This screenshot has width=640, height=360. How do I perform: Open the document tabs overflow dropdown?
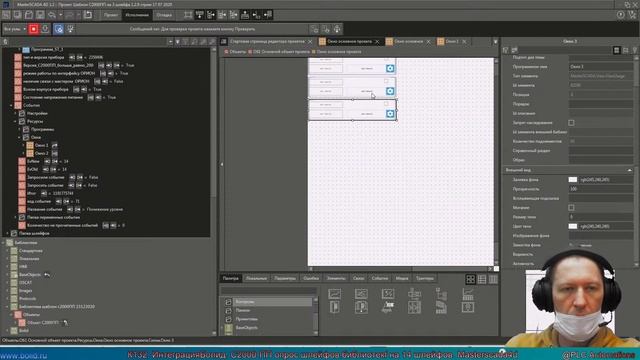click(x=495, y=42)
